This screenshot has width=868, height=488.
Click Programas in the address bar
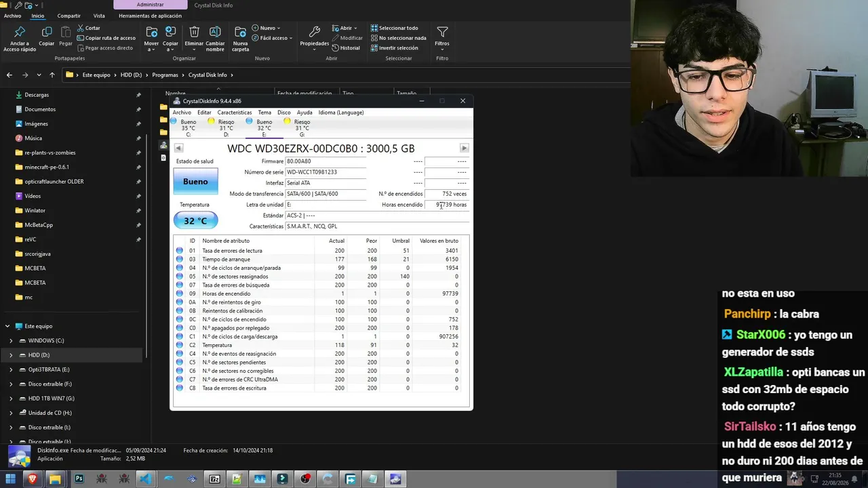[165, 75]
